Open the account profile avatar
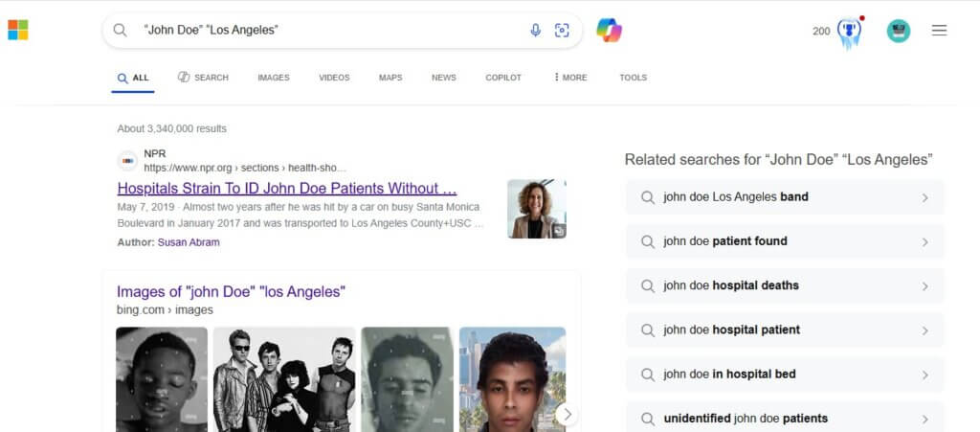This screenshot has height=432, width=980. (898, 31)
